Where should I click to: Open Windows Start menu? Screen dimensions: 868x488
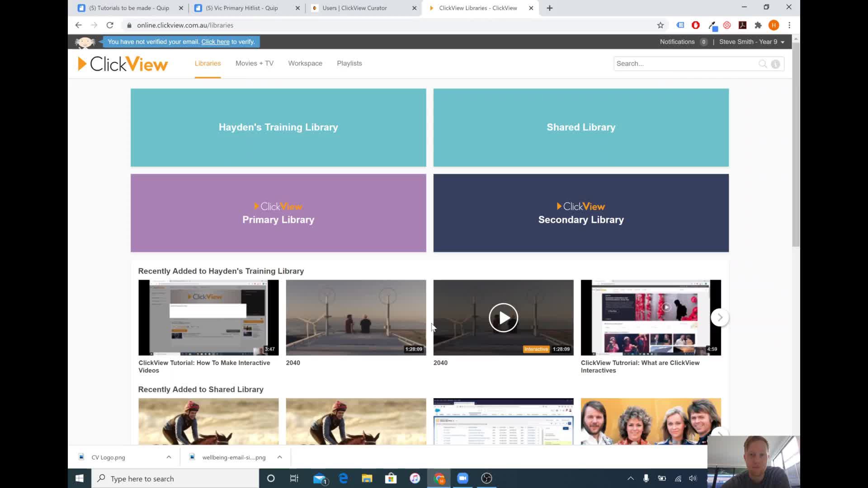tap(80, 479)
